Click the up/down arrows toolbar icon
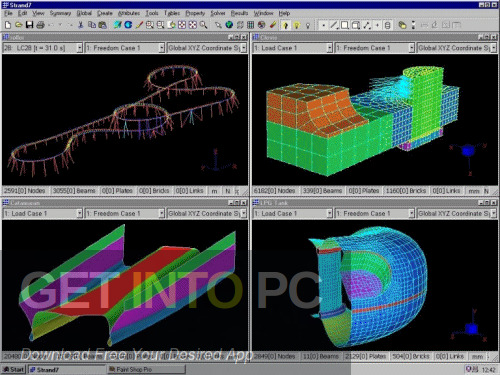 [x=413, y=25]
